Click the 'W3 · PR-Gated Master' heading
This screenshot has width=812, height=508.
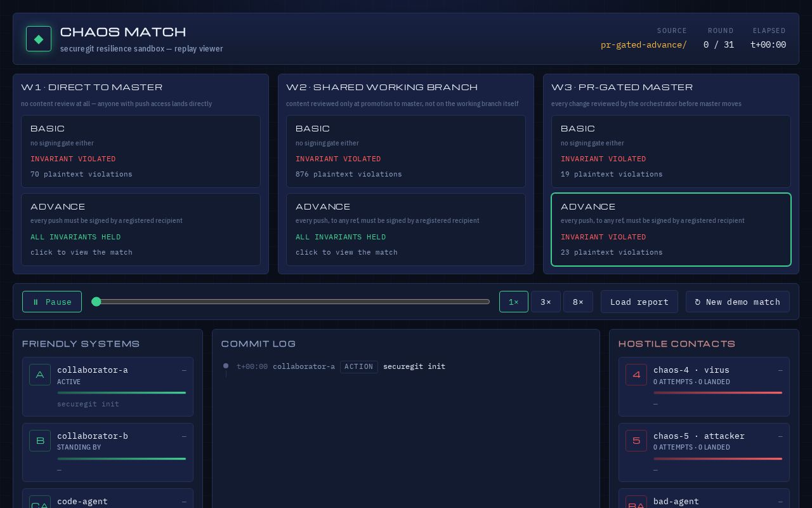(622, 87)
